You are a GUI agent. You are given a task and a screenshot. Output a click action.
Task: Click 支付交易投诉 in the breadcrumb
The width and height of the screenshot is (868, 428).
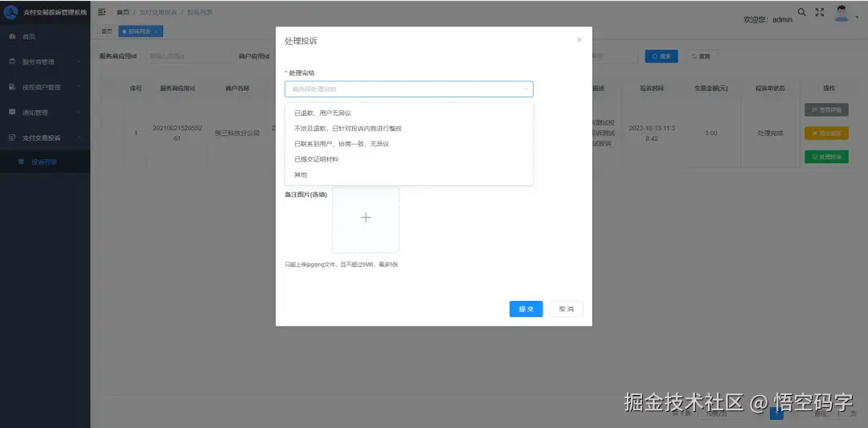tap(158, 11)
